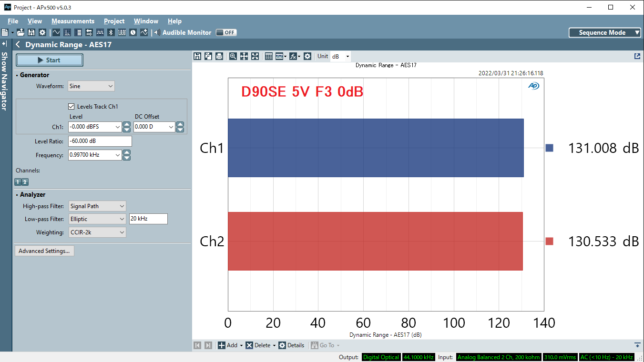Screen dimensions: 644x362
Task: Open project settings gear in main toolbar
Action: point(42,32)
